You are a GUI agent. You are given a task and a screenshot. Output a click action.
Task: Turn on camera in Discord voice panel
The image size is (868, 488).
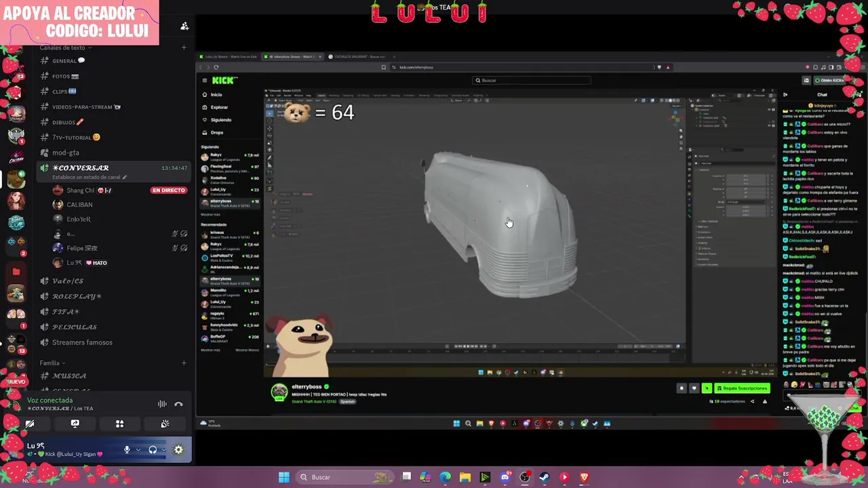click(x=30, y=424)
